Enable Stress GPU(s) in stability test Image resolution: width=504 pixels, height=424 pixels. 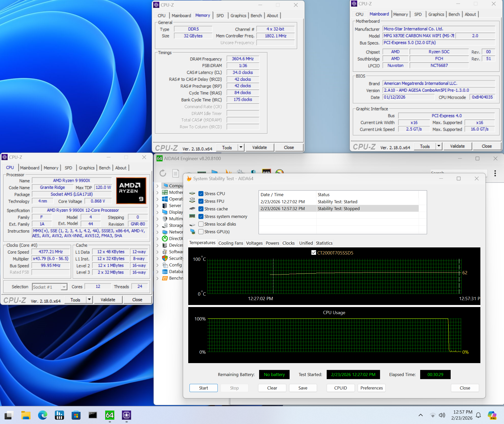tap(201, 232)
